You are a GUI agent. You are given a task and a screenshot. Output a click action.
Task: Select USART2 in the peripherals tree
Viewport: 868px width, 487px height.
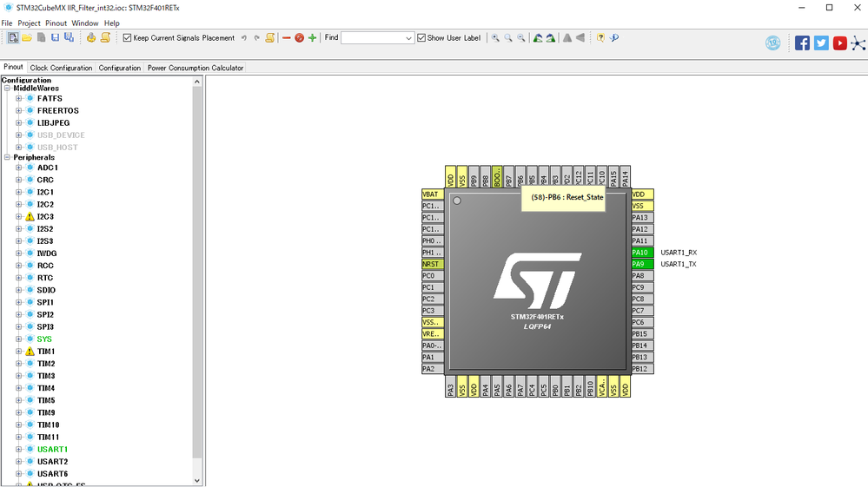pyautogui.click(x=53, y=462)
